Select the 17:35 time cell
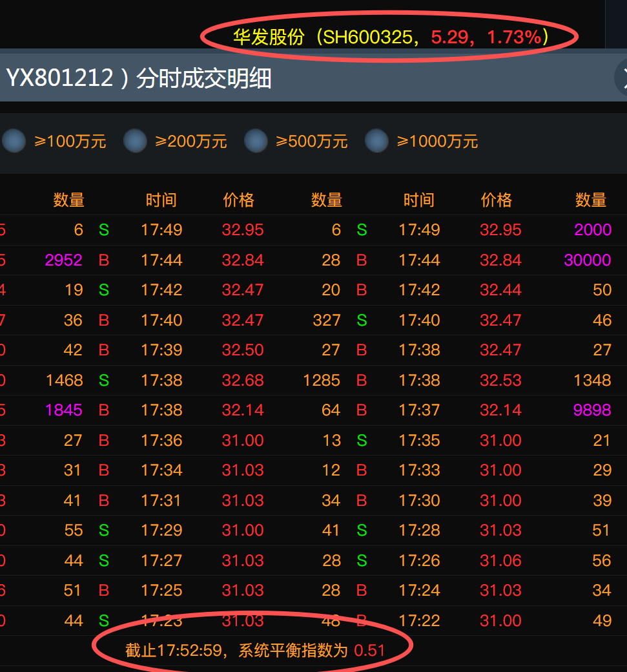This screenshot has width=627, height=672. click(x=419, y=441)
